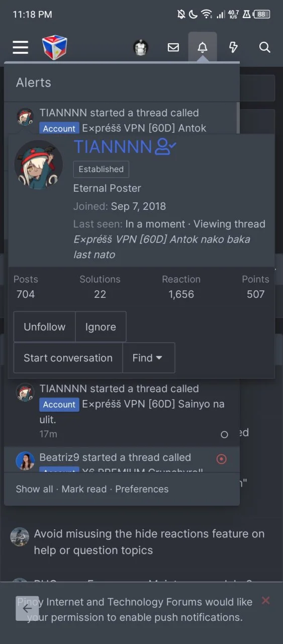Tap the forum logo icon
The height and width of the screenshot is (644, 283).
click(x=54, y=47)
